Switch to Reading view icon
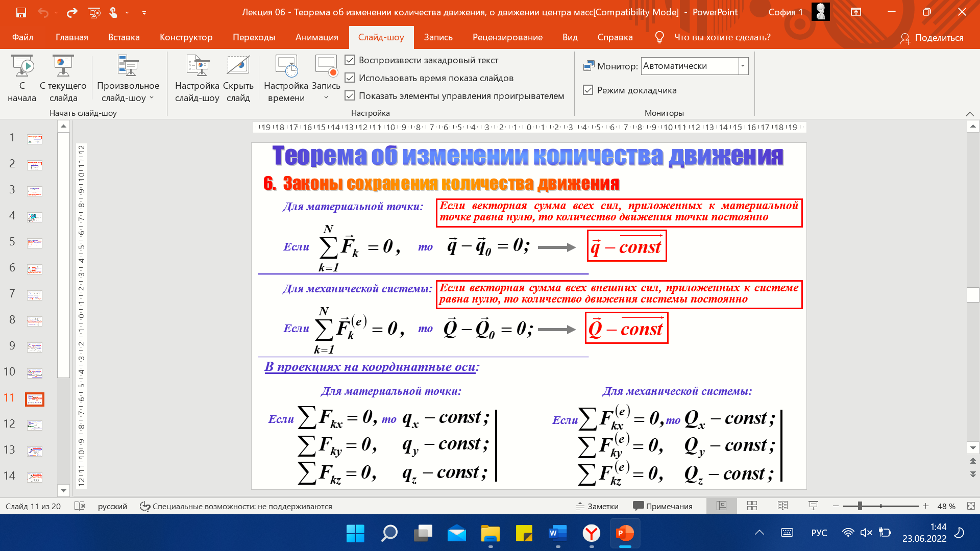The image size is (980, 551). pos(782,506)
